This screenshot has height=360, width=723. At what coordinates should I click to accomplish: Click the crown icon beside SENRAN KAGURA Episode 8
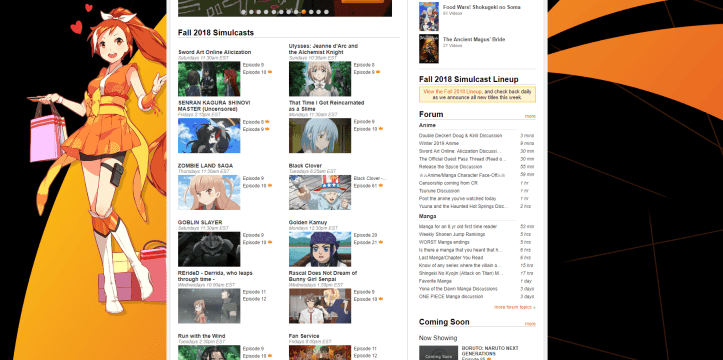pos(267,122)
